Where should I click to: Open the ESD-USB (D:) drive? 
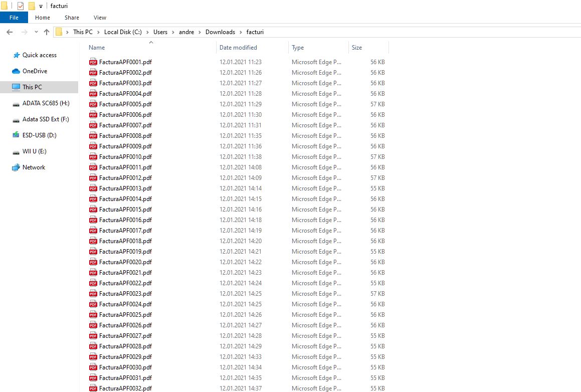click(39, 135)
